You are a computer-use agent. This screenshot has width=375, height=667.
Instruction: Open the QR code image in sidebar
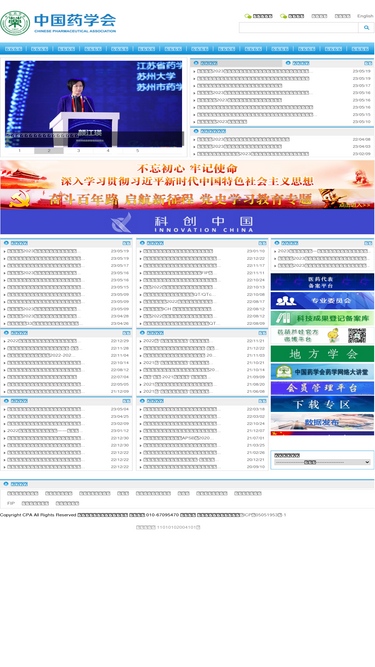(357, 336)
